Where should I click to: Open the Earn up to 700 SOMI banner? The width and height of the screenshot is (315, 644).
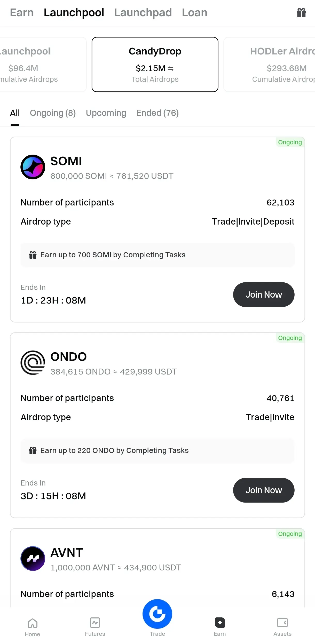click(157, 255)
